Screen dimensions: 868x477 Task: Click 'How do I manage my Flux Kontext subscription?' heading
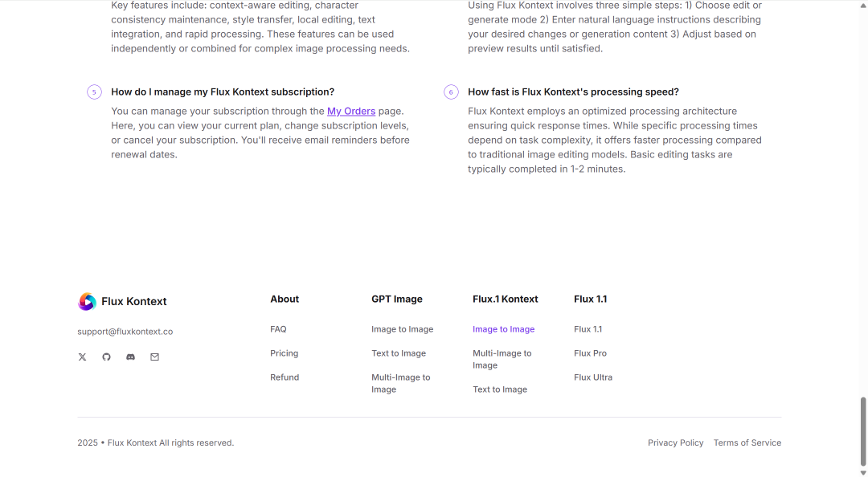(x=223, y=92)
